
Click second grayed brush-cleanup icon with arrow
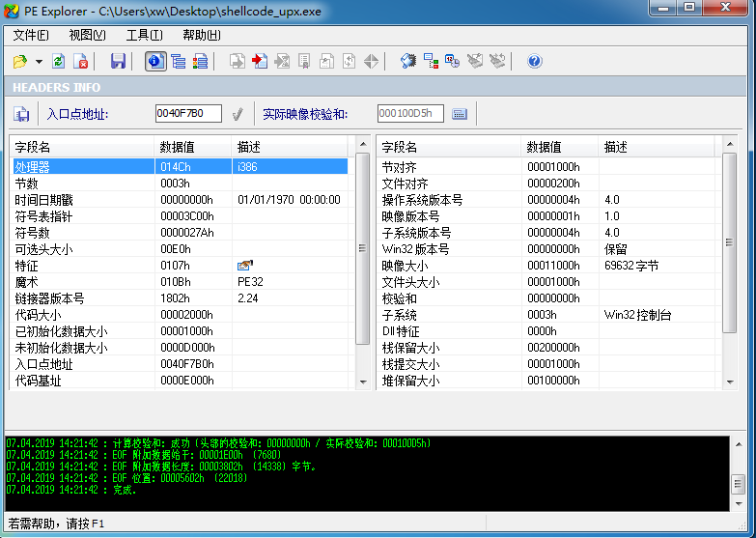coord(497,61)
